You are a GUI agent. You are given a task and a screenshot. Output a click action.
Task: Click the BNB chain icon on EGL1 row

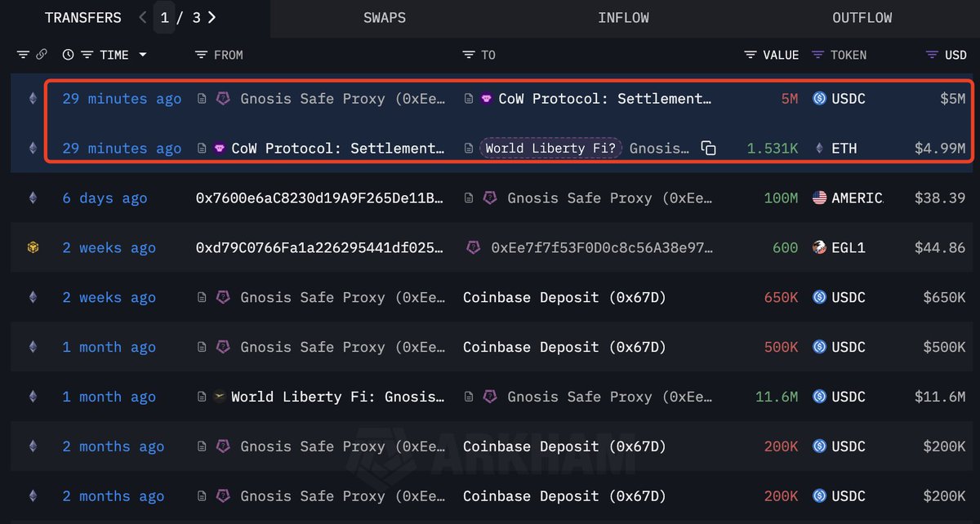[x=33, y=247]
